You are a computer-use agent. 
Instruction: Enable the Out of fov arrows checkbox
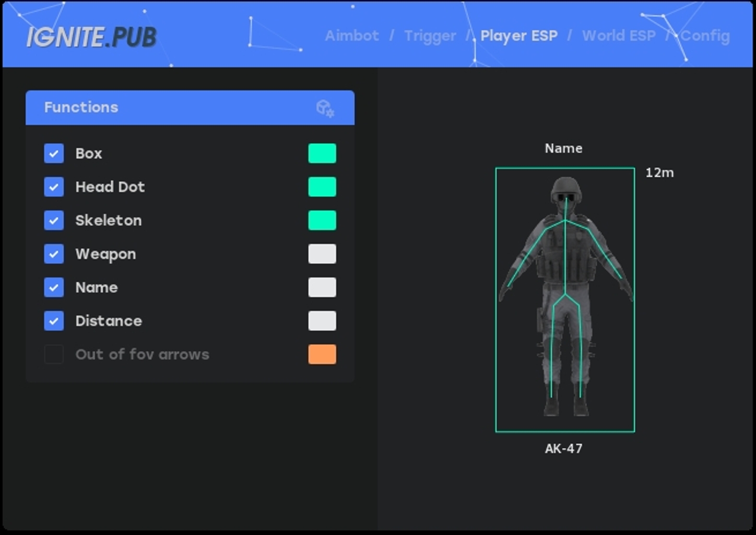(54, 354)
